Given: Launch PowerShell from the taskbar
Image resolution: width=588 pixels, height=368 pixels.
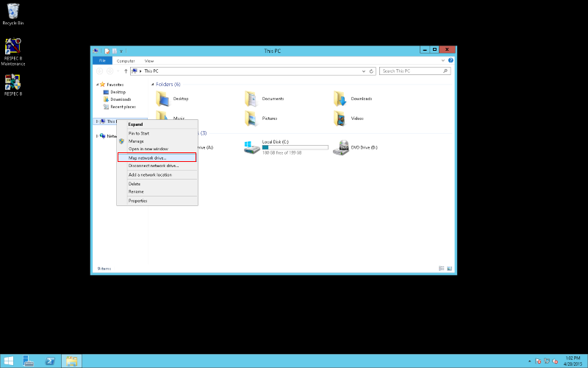Looking at the screenshot, I should [x=51, y=361].
